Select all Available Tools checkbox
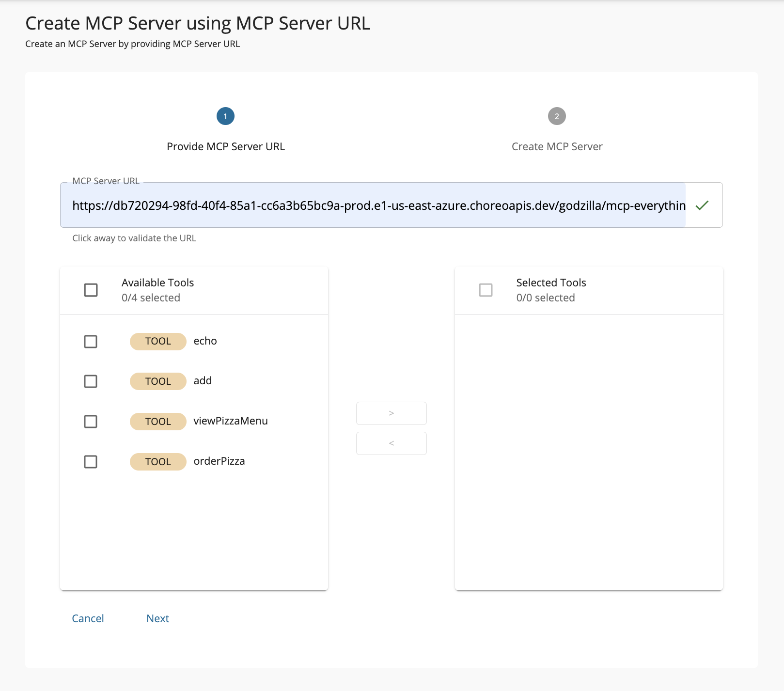This screenshot has width=784, height=691. pyautogui.click(x=91, y=290)
